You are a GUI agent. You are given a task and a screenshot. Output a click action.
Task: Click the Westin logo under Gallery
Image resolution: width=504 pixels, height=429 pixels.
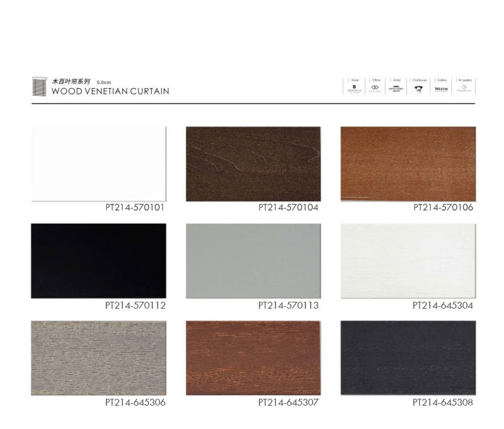441,89
